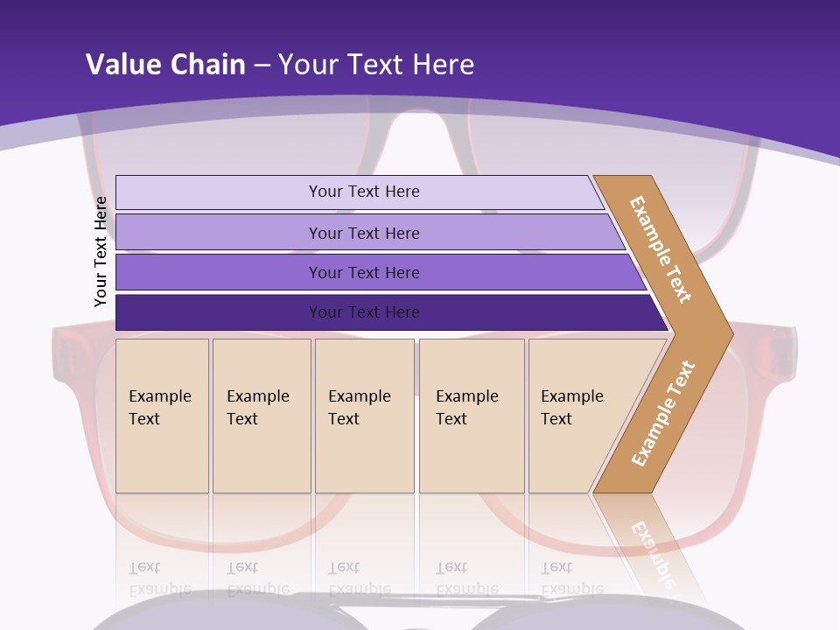Select the first 'Example Text' beige box
The image size is (840, 630).
[x=162, y=416]
